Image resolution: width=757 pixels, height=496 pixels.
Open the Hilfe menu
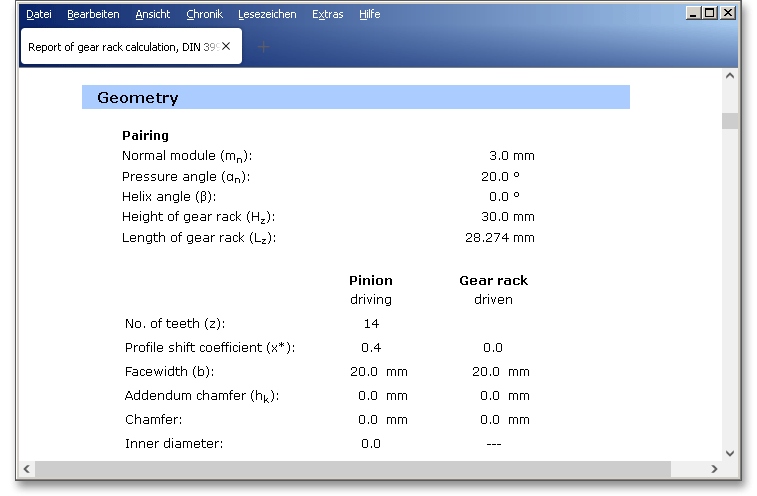(369, 14)
